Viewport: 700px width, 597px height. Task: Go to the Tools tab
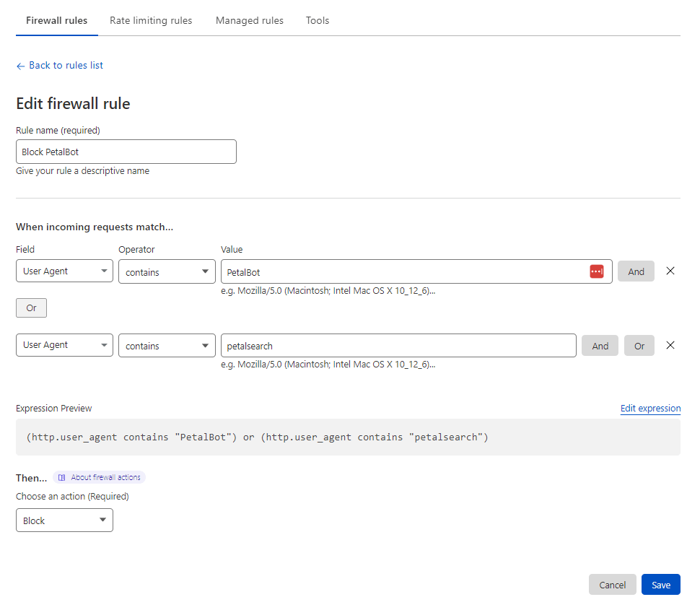coord(318,20)
